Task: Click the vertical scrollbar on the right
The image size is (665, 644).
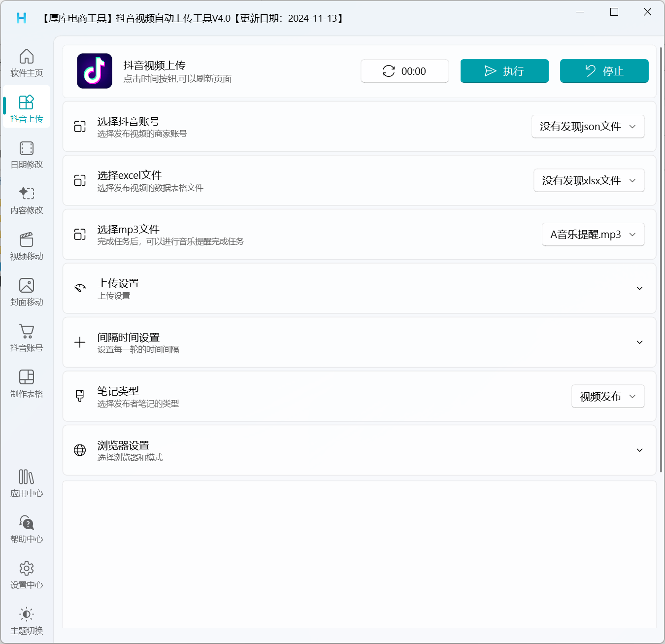Action: pos(661,260)
